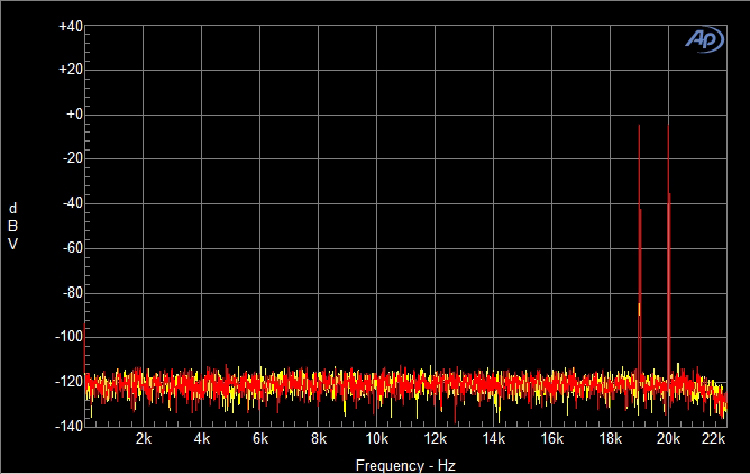Screen dimensions: 750x474
Task: Click the -80 level axis label
Action: click(70, 292)
